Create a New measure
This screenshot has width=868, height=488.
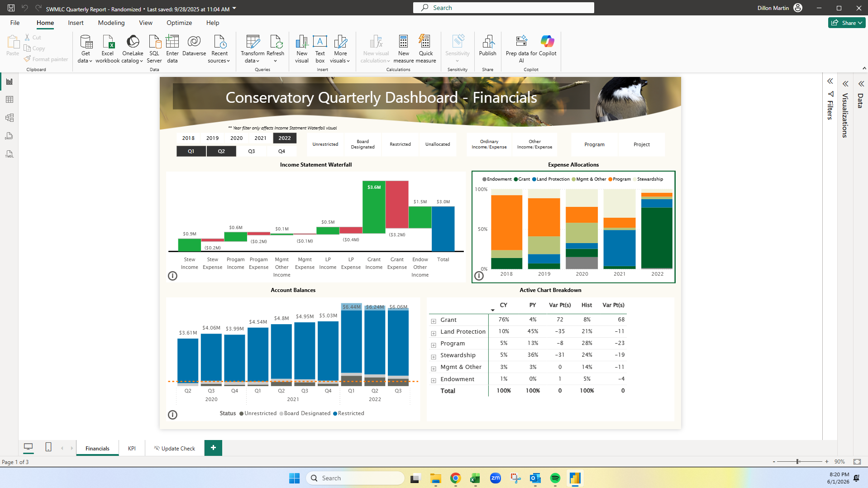point(403,49)
